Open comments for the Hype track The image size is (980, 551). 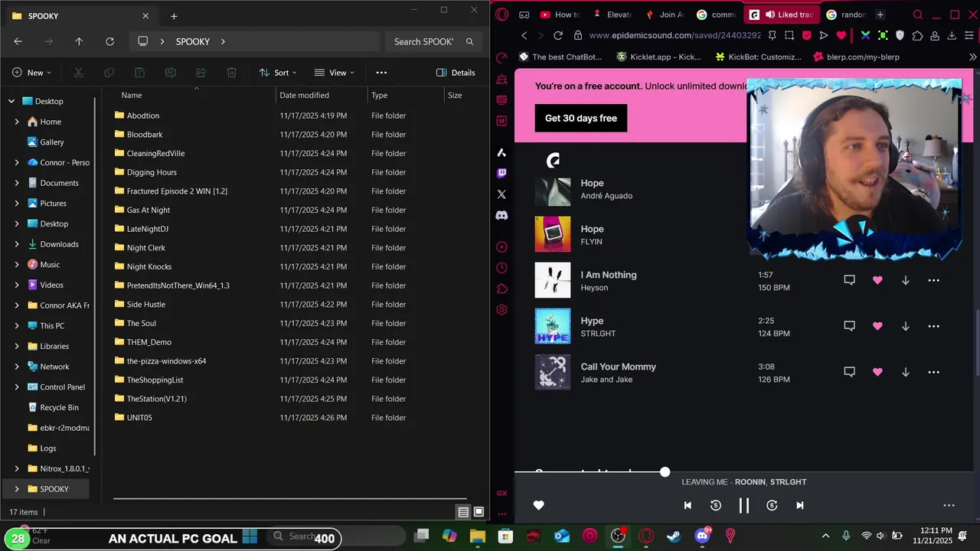tap(849, 326)
